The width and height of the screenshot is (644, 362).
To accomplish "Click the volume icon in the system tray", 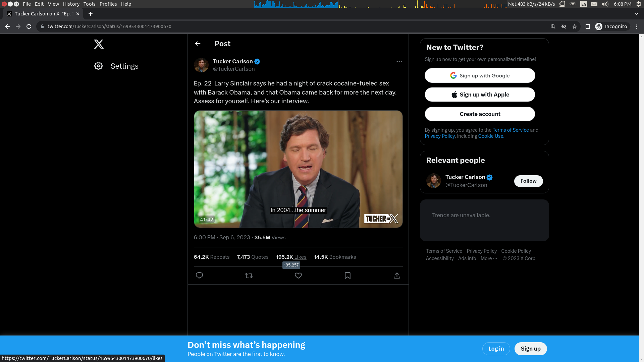I will (x=605, y=4).
